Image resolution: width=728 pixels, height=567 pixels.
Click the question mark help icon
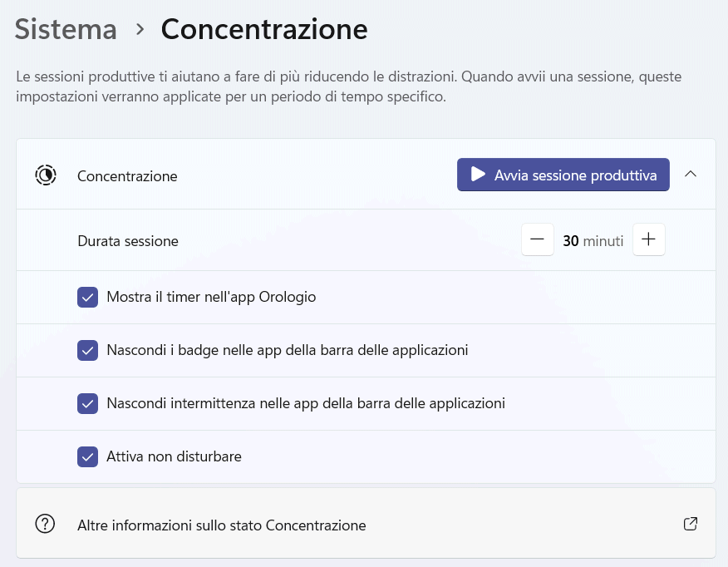tap(45, 524)
